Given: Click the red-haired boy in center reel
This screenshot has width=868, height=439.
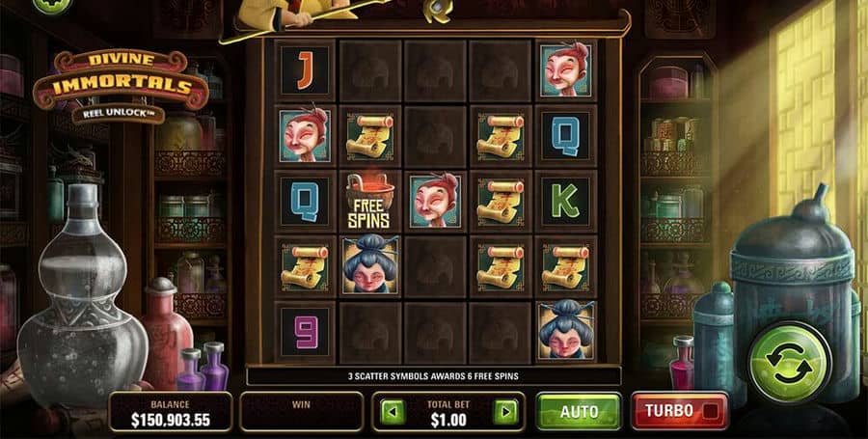Looking at the screenshot, I should (x=436, y=201).
